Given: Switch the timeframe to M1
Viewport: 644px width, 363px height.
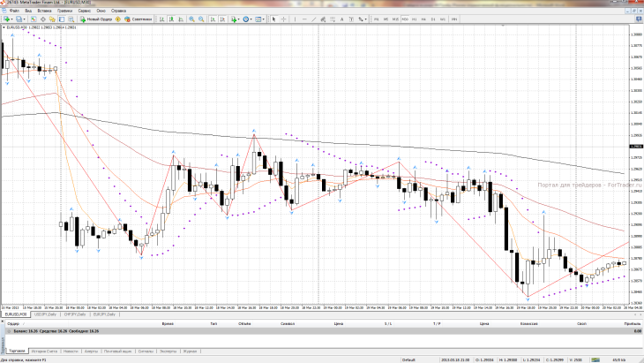Looking at the screenshot, I should coord(376,19).
